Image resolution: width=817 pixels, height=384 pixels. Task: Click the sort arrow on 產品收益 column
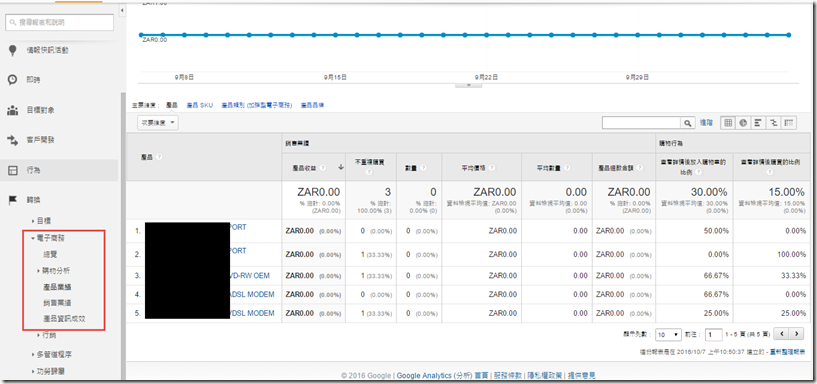point(341,167)
